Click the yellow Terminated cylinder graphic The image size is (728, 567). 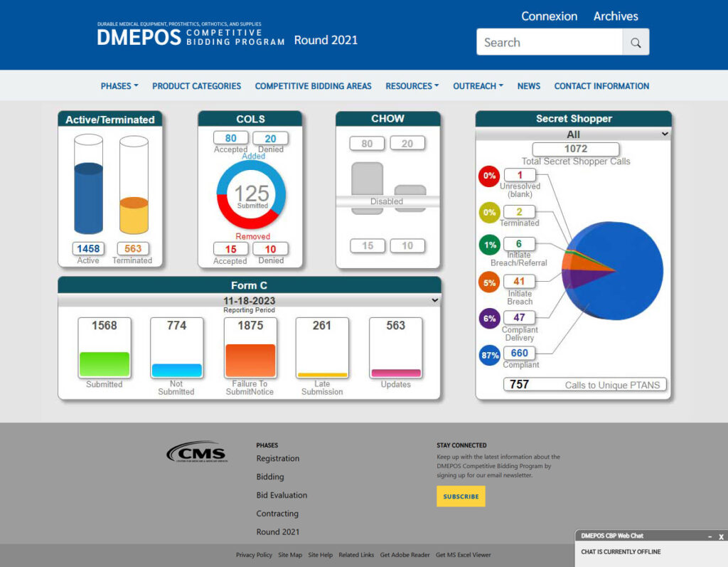pos(134,184)
